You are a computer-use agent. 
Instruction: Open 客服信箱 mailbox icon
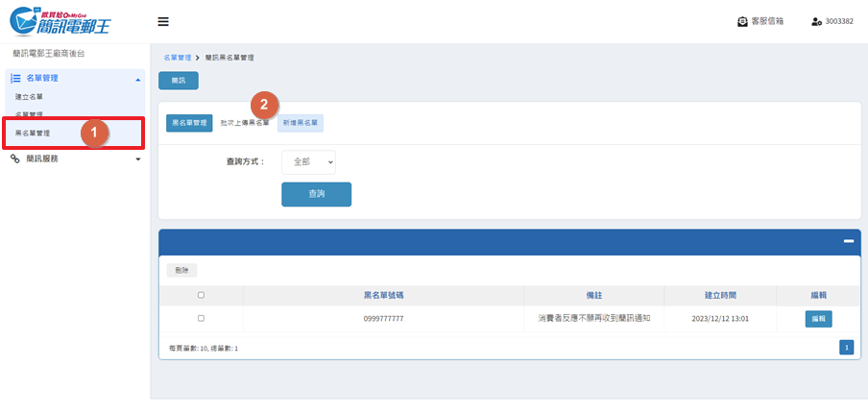pyautogui.click(x=743, y=22)
